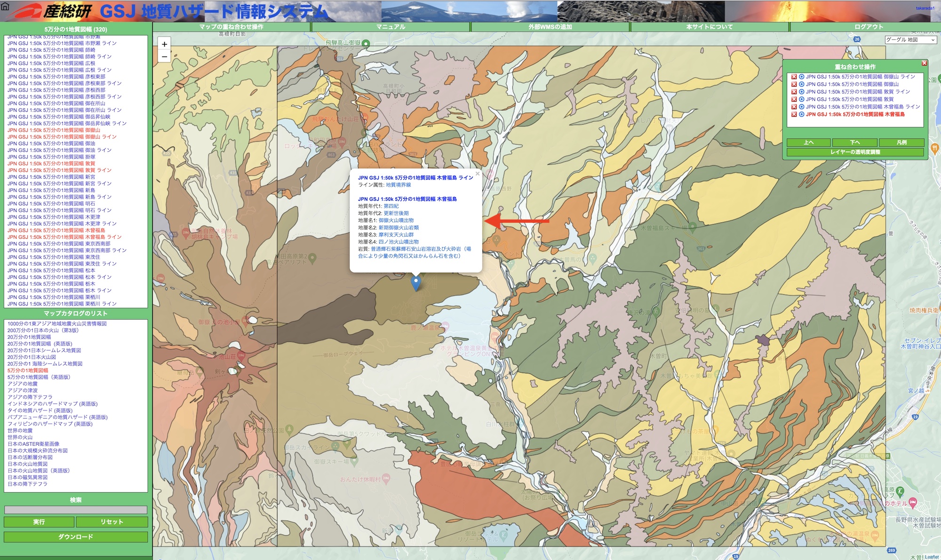Image resolution: width=941 pixels, height=560 pixels.
Task: Click the 下へ button
Action: [x=855, y=142]
